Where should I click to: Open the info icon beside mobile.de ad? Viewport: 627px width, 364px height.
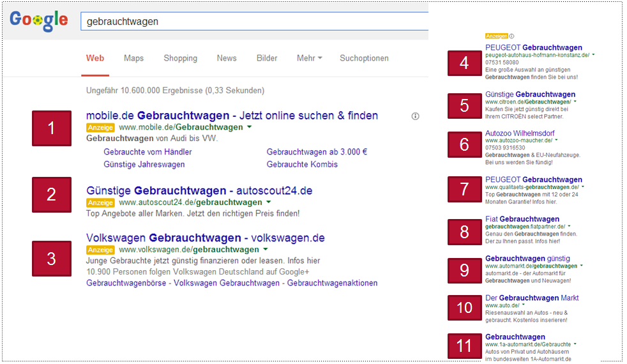(416, 116)
